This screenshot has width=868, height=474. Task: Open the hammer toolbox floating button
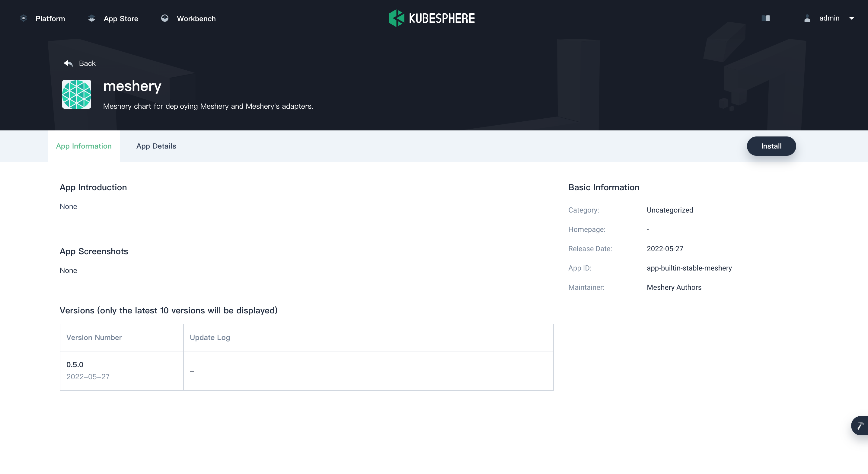pyautogui.click(x=860, y=425)
